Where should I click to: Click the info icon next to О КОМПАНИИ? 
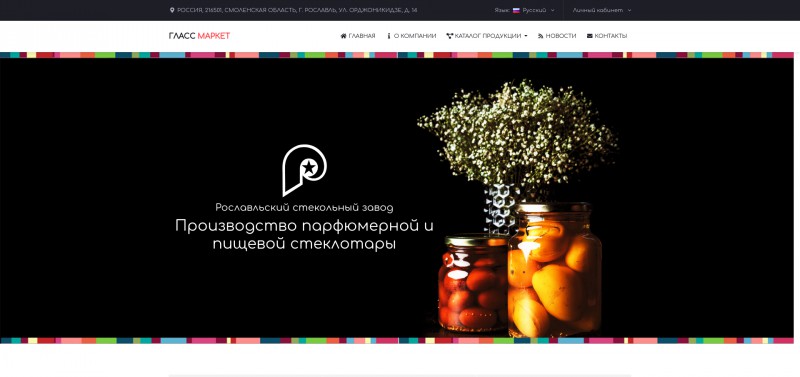(x=389, y=36)
